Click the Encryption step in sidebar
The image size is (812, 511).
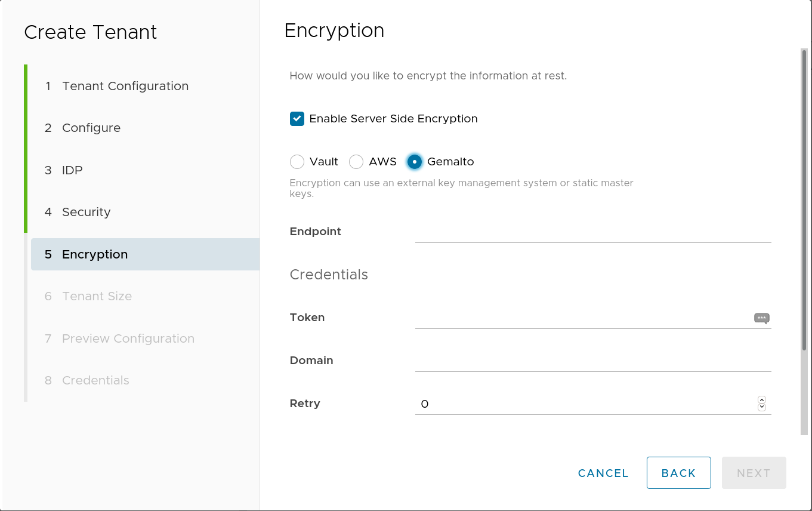[94, 254]
